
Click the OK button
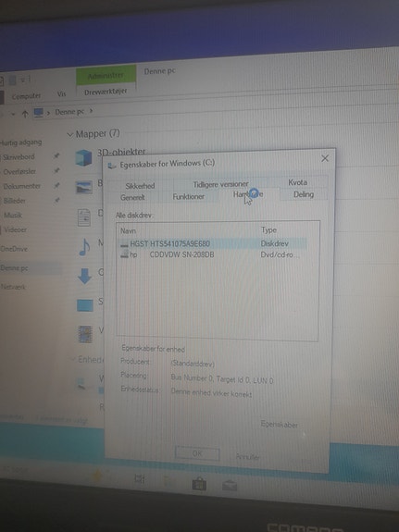click(197, 453)
